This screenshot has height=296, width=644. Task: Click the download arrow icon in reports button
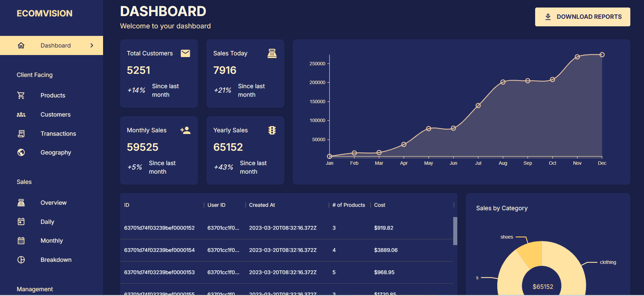click(548, 17)
